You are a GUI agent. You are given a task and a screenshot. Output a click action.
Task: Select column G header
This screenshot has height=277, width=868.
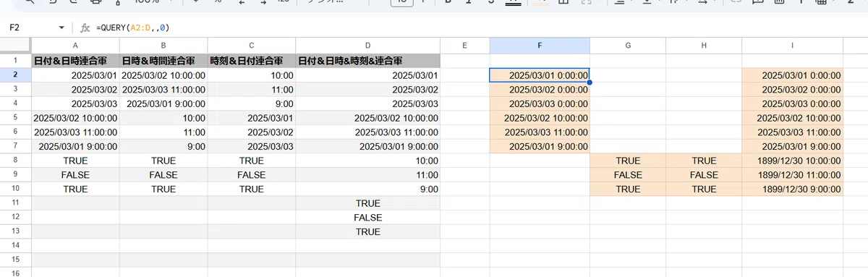click(x=628, y=46)
